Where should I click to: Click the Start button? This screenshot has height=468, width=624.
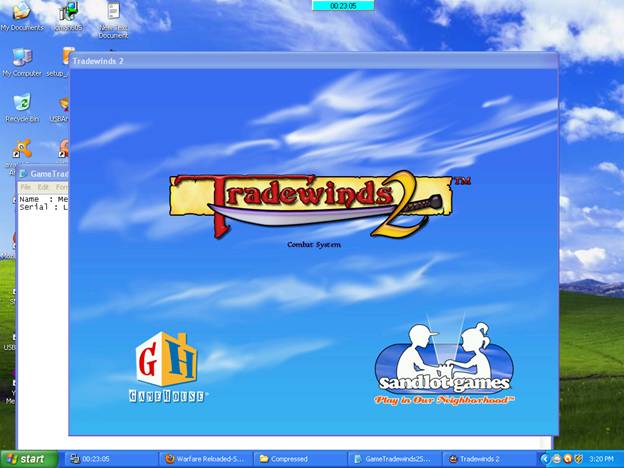[x=29, y=459]
